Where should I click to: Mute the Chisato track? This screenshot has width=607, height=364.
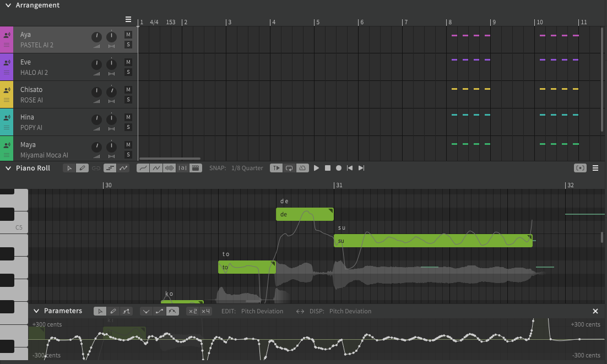coord(128,89)
